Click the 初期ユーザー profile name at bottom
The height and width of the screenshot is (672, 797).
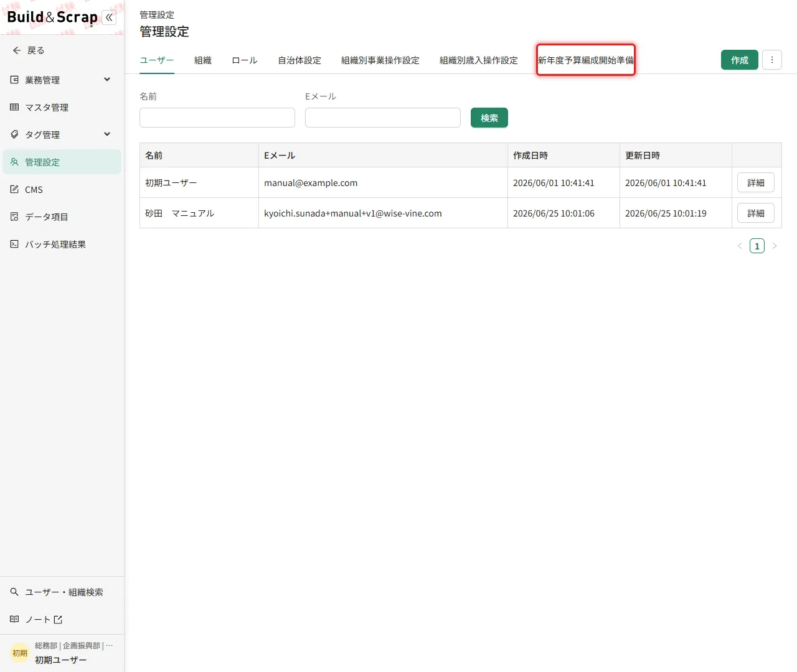(x=60, y=660)
